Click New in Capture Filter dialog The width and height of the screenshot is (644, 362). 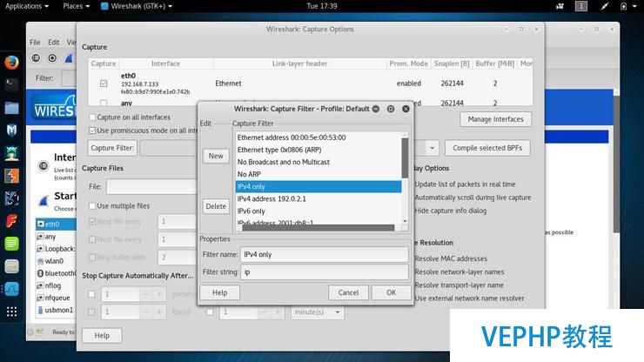(x=216, y=156)
